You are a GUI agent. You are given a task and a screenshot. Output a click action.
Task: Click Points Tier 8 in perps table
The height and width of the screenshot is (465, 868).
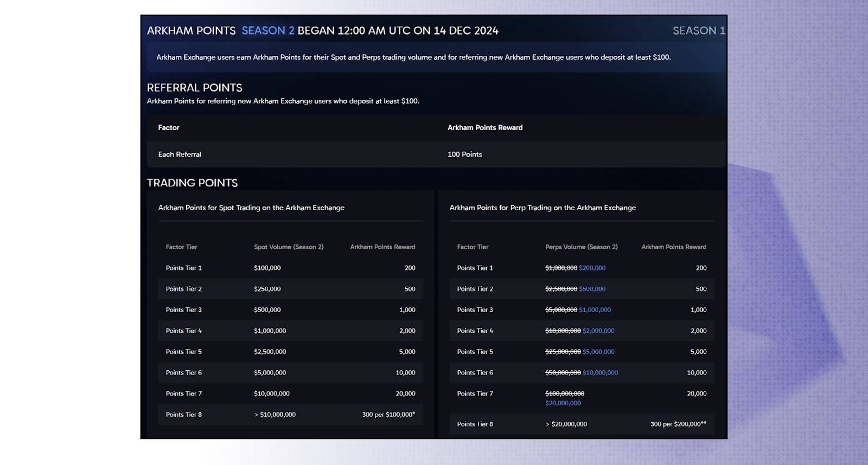coord(475,424)
